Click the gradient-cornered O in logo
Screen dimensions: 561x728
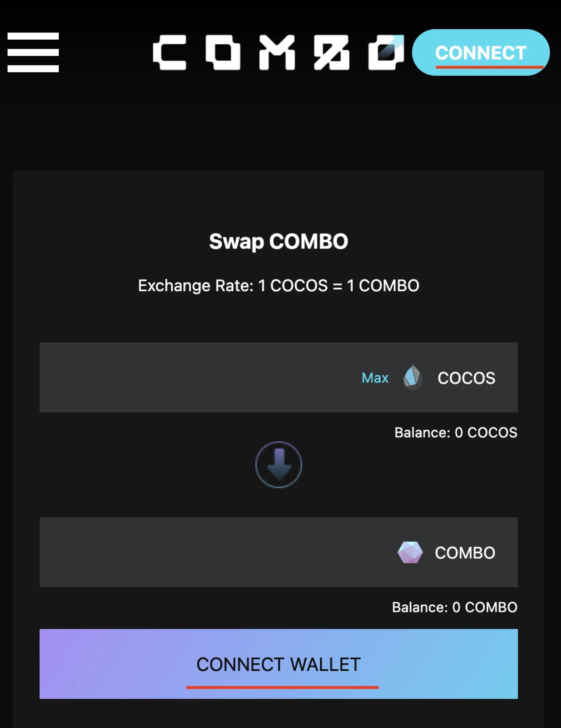pyautogui.click(x=386, y=53)
